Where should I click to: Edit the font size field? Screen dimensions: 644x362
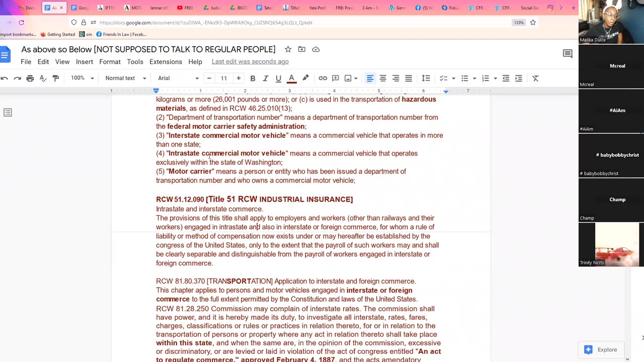coord(224,78)
